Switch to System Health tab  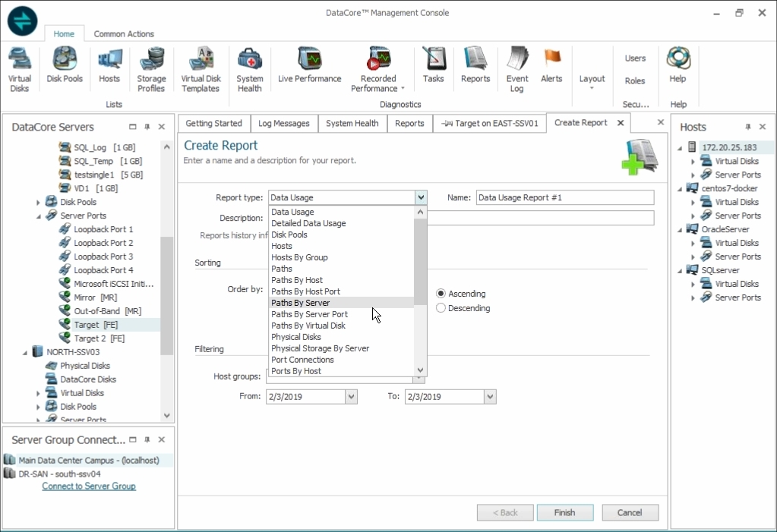352,124
